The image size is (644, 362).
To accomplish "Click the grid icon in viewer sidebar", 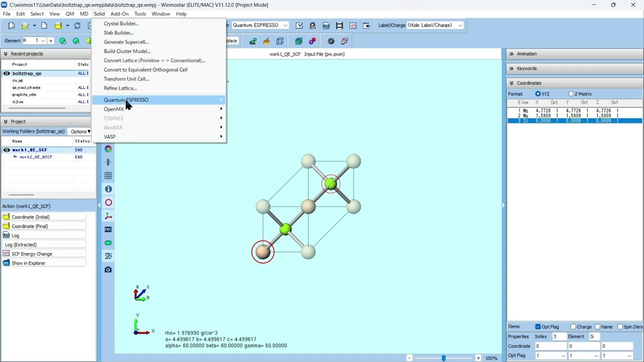I will (x=108, y=175).
